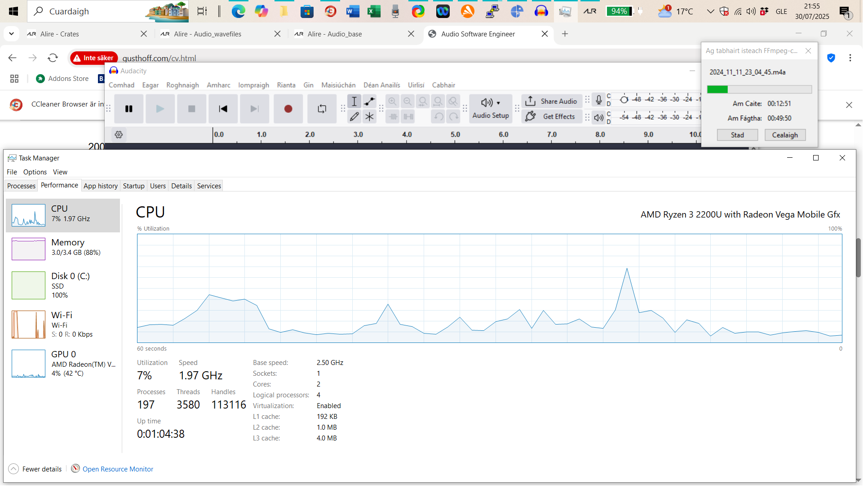
Task: Select the Envelope tool in Audacity
Action: (369, 102)
